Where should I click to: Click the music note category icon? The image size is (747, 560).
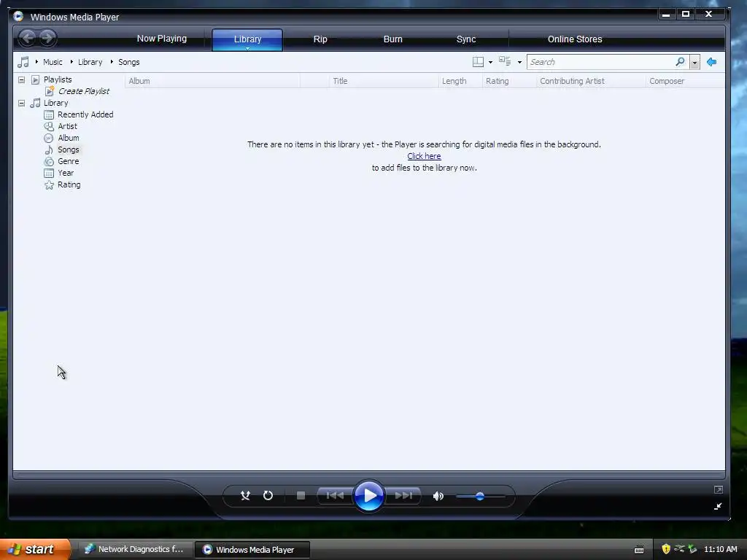(x=23, y=62)
